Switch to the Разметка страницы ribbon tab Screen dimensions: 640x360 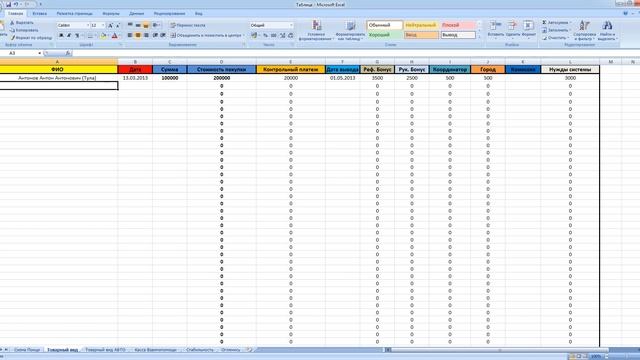click(x=75, y=13)
